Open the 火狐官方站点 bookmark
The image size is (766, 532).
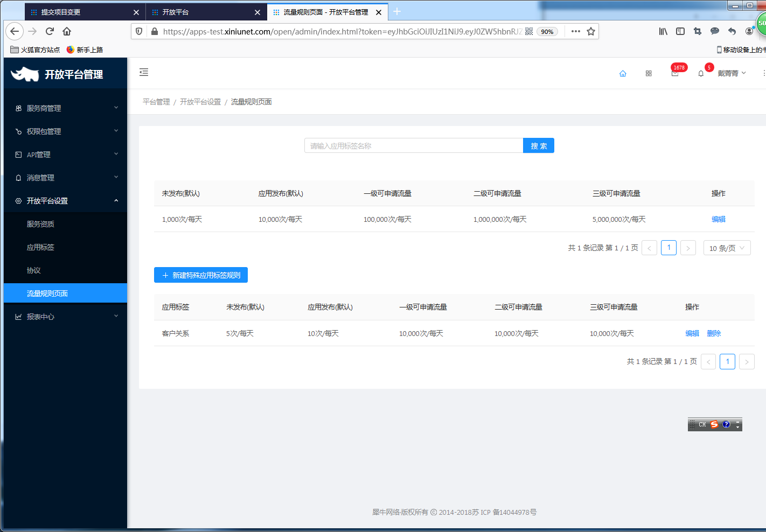[x=36, y=50]
